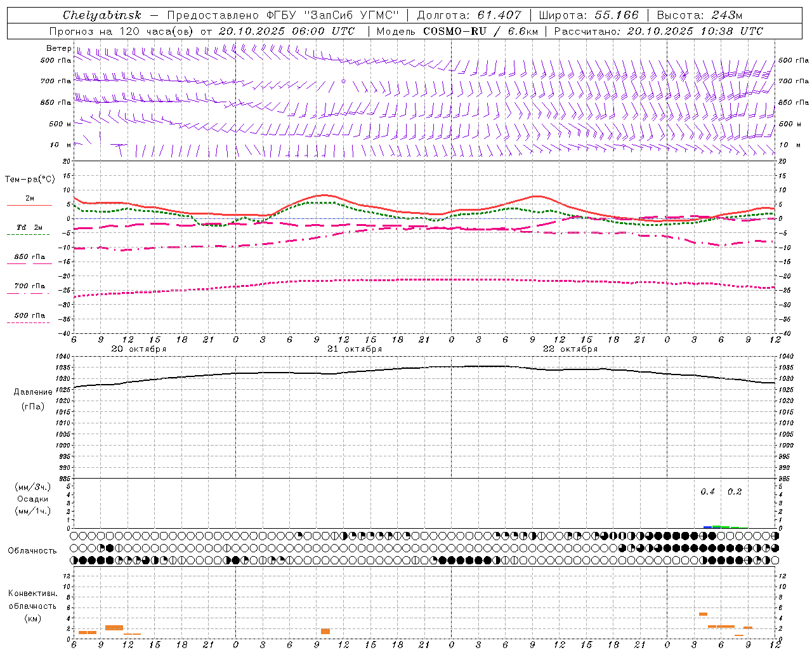The image size is (812, 650).
Task: Click the (мм/1ч.) precipitation unit label
Action: [x=33, y=511]
